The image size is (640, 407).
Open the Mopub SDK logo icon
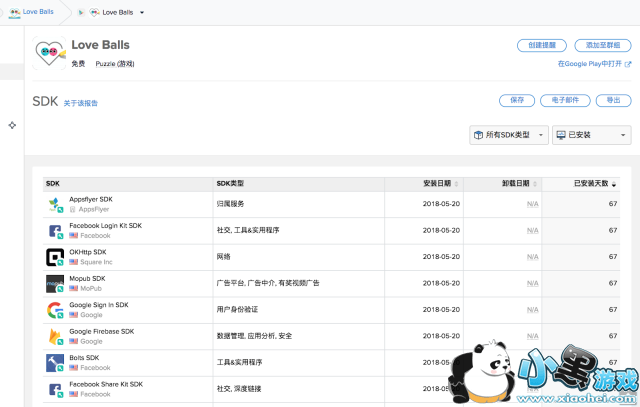[x=55, y=284]
